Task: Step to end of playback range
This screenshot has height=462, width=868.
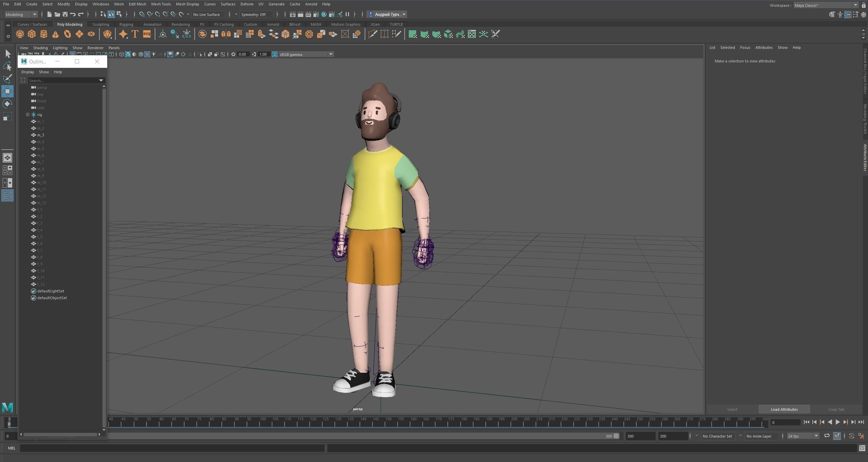Action: click(861, 422)
